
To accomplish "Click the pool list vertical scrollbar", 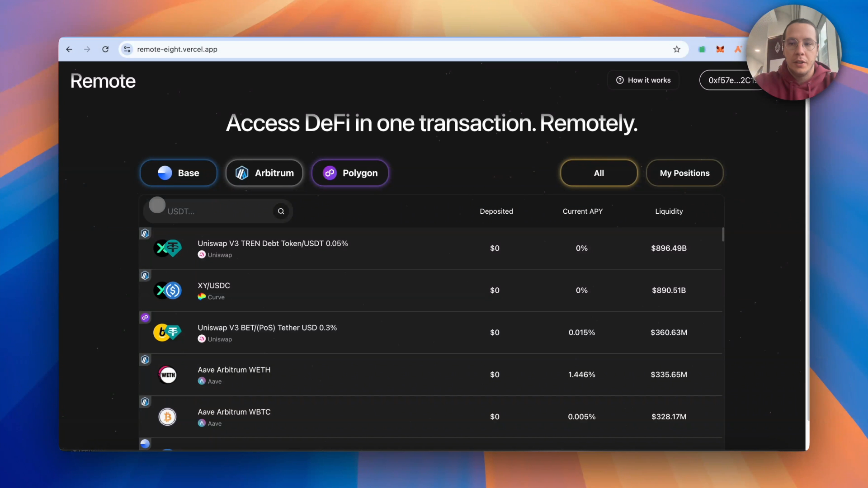I will [723, 235].
